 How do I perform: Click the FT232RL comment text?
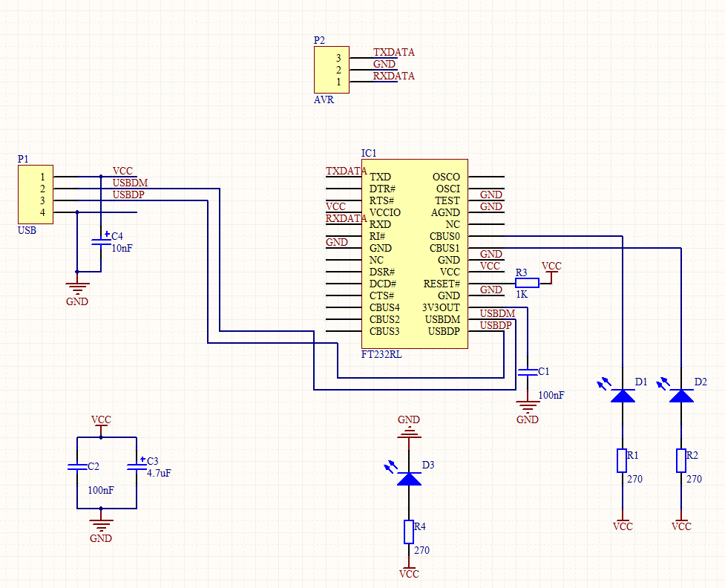[381, 354]
